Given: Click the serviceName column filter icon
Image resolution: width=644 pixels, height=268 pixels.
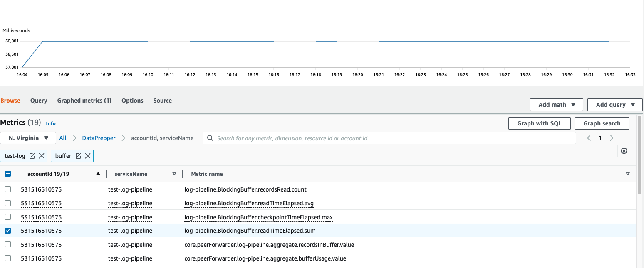Looking at the screenshot, I should (174, 174).
